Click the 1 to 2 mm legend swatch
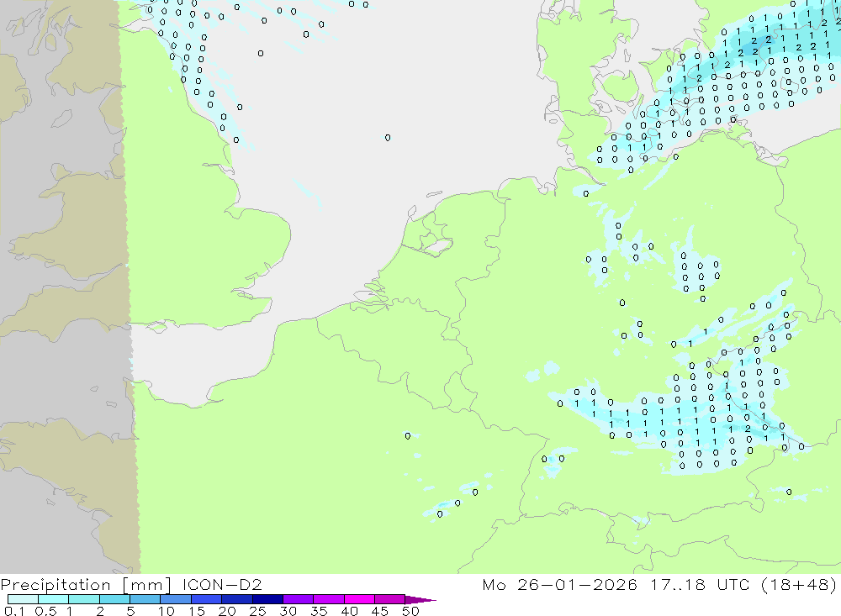841x616 pixels. (x=84, y=599)
